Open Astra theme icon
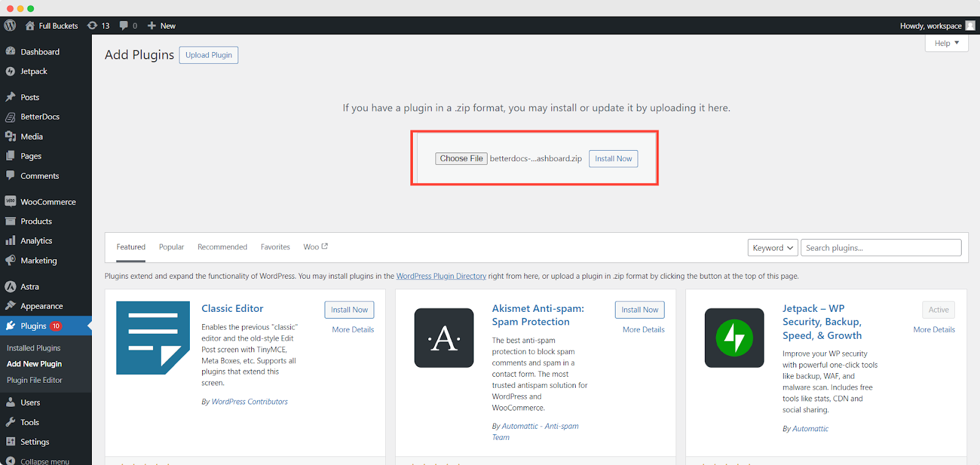The height and width of the screenshot is (465, 980). coord(10,286)
